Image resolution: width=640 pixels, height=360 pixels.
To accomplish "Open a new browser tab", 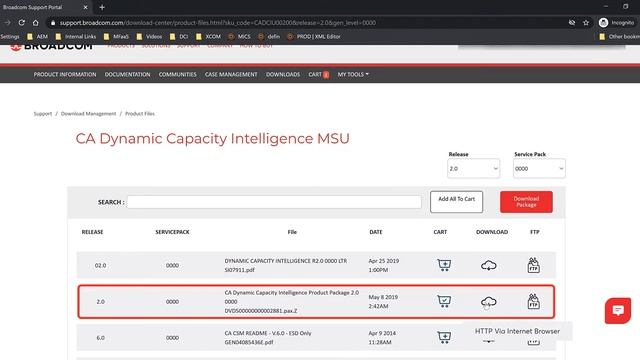I will pyautogui.click(x=102, y=7).
